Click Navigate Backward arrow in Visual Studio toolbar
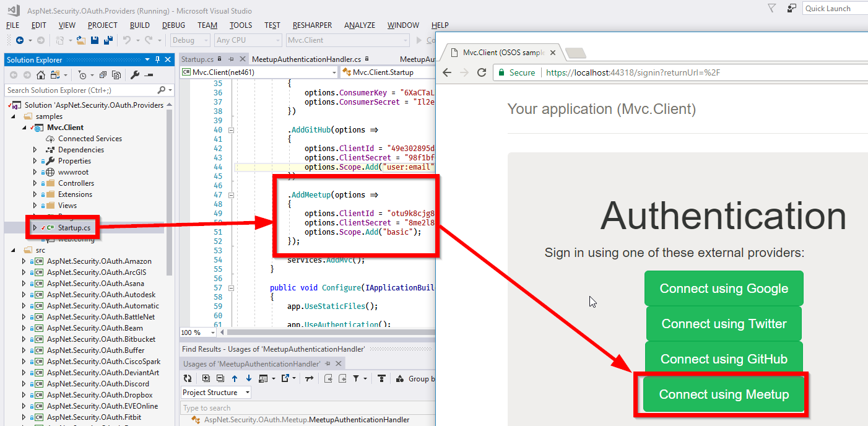This screenshot has width=868, height=426. [20, 40]
